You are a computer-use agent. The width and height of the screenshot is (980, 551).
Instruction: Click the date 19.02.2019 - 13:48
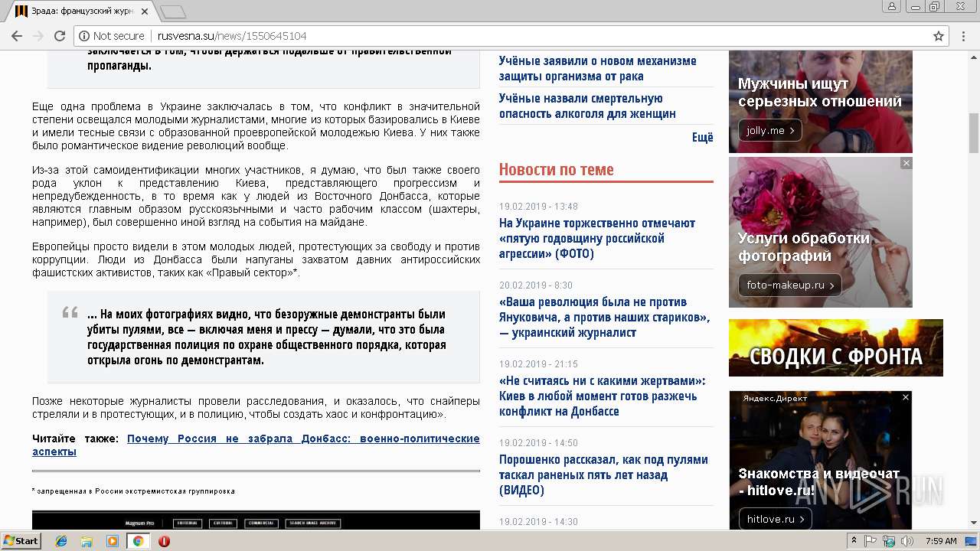point(538,207)
